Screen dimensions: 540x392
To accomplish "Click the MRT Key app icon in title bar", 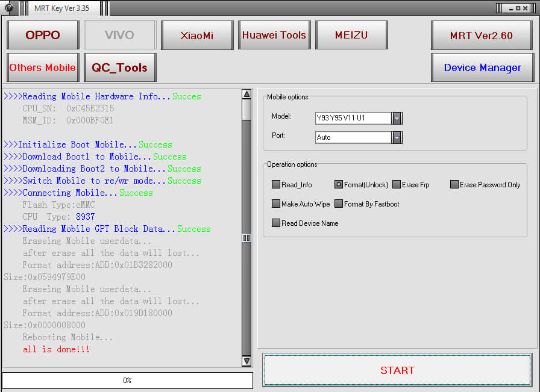I will tap(8, 8).
